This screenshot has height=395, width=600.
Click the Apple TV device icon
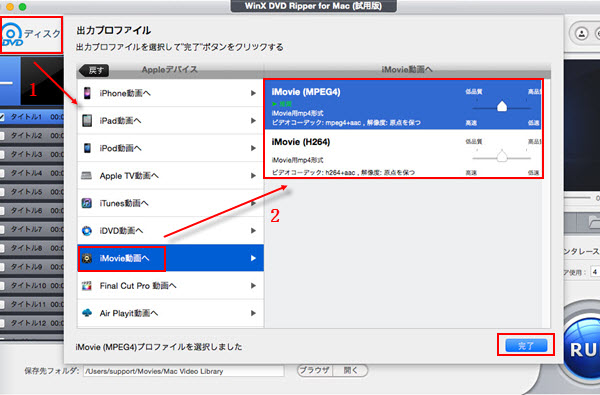point(87,176)
